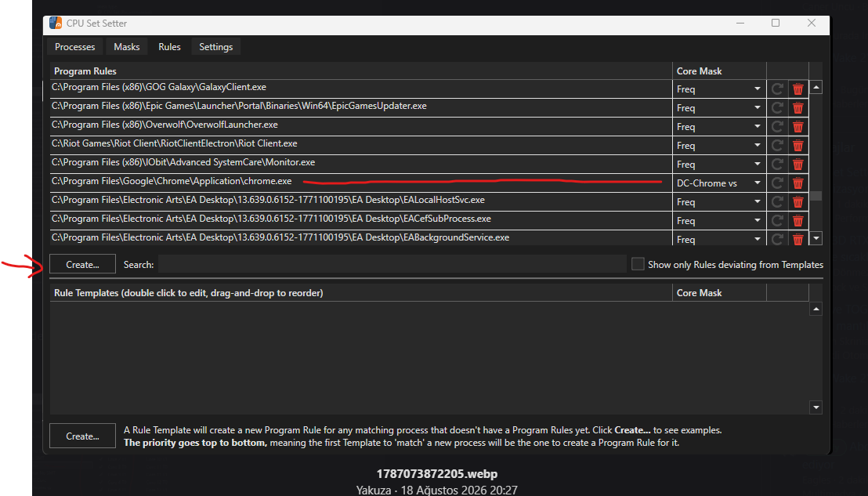
Task: Reset the Riot Client.exe rule mask
Action: [x=777, y=146]
